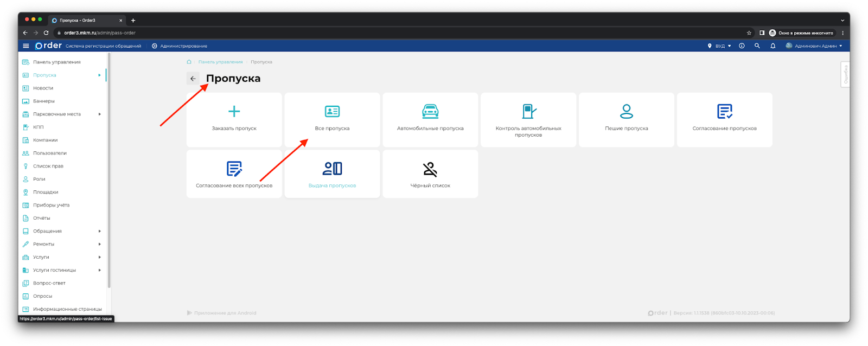Viewport: 868px width, 346px height.
Task: Open the Выдача пропусков tile
Action: coord(332,174)
